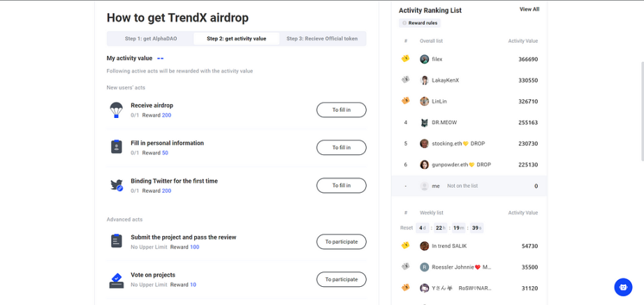Click filex's gold rank medal
Screen dimensions: 644x305
405,59
